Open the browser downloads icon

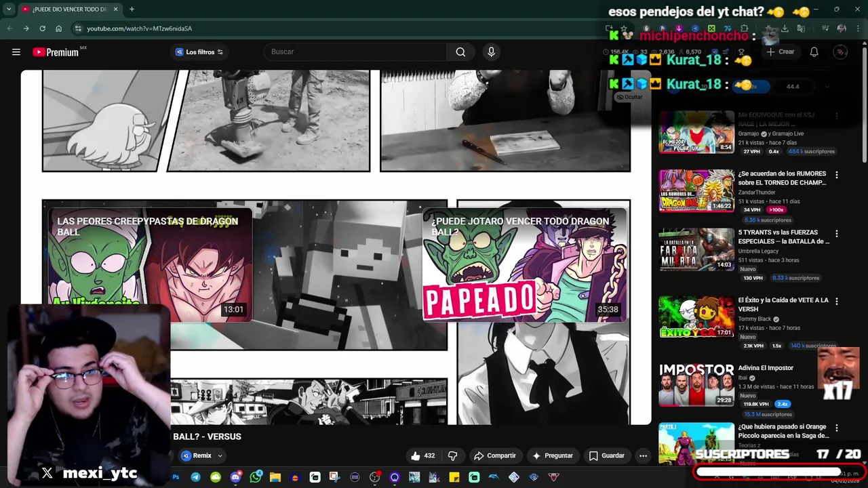coord(785,28)
